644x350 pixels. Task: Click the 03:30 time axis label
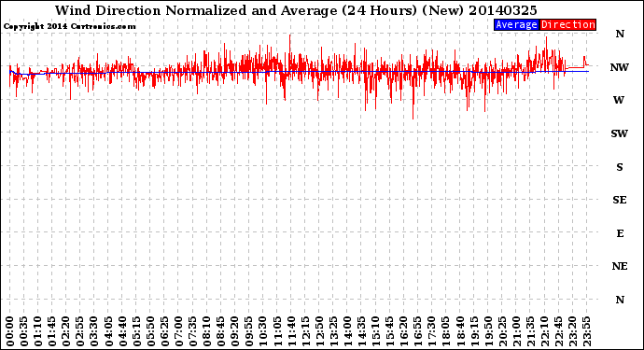coord(94,331)
